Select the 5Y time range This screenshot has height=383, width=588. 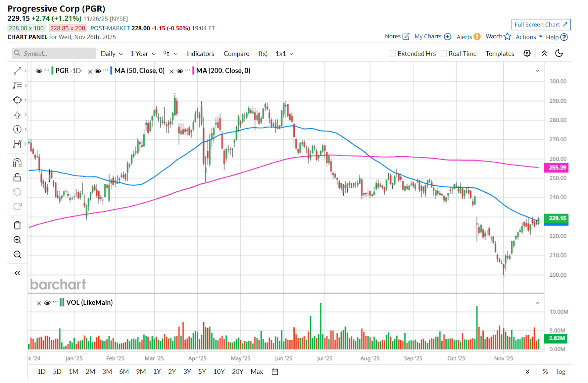coord(202,372)
